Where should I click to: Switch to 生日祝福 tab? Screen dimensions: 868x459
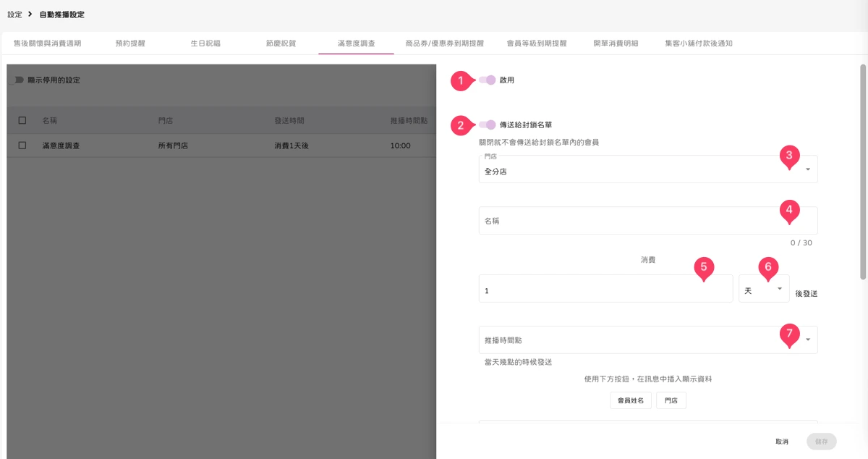[x=205, y=43]
